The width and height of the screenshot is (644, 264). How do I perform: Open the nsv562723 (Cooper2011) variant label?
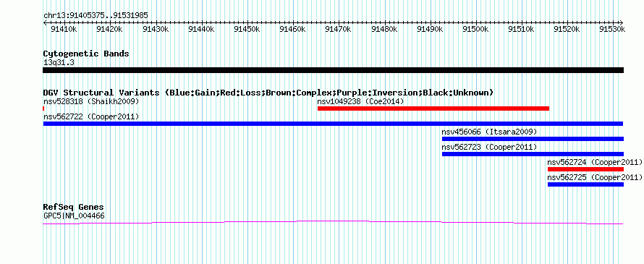pos(489,147)
